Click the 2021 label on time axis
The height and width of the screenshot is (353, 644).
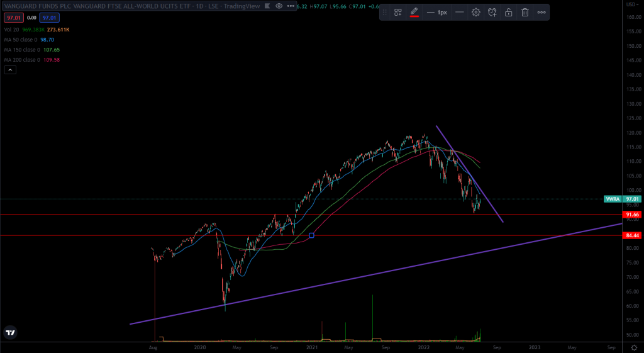pyautogui.click(x=312, y=348)
